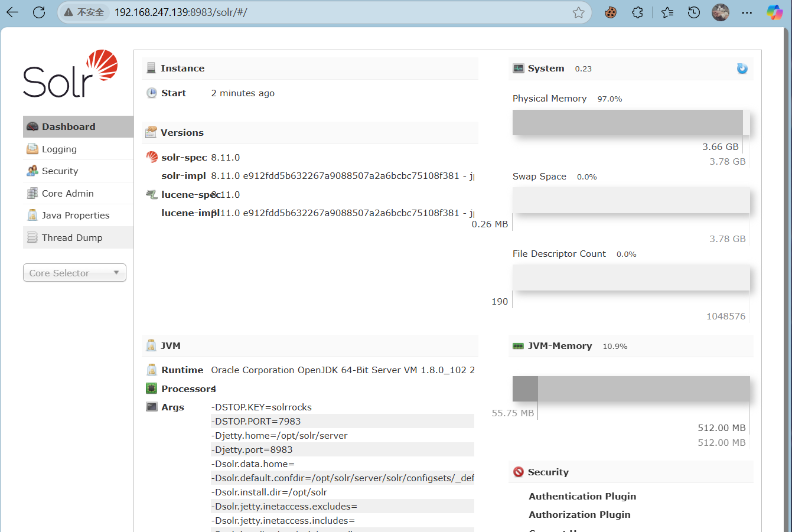Select Dashboard in the sidebar
Screen dimensions: 792x532
pyautogui.click(x=78, y=126)
